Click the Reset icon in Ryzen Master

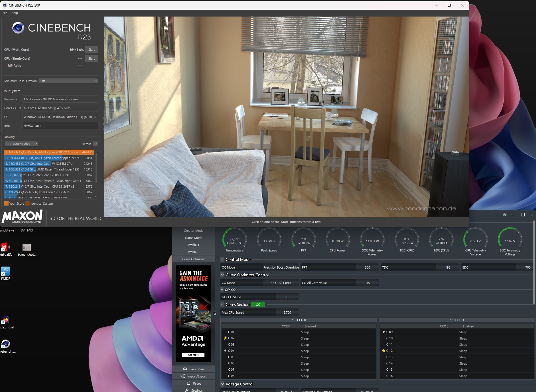click(188, 383)
